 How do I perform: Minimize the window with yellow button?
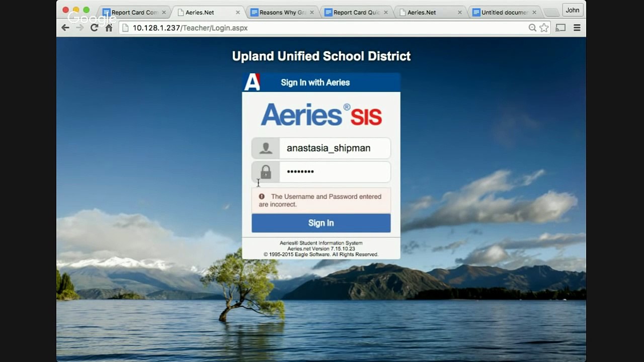coord(76,10)
